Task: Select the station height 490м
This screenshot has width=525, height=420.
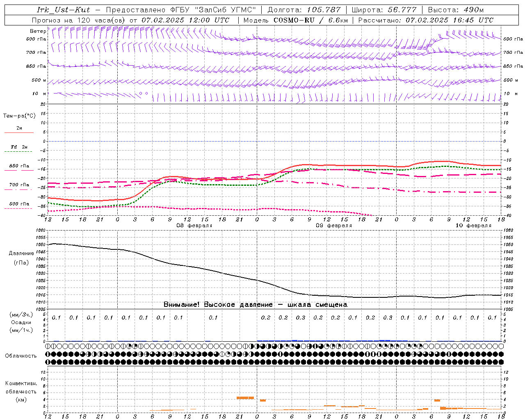Action: tap(473, 10)
